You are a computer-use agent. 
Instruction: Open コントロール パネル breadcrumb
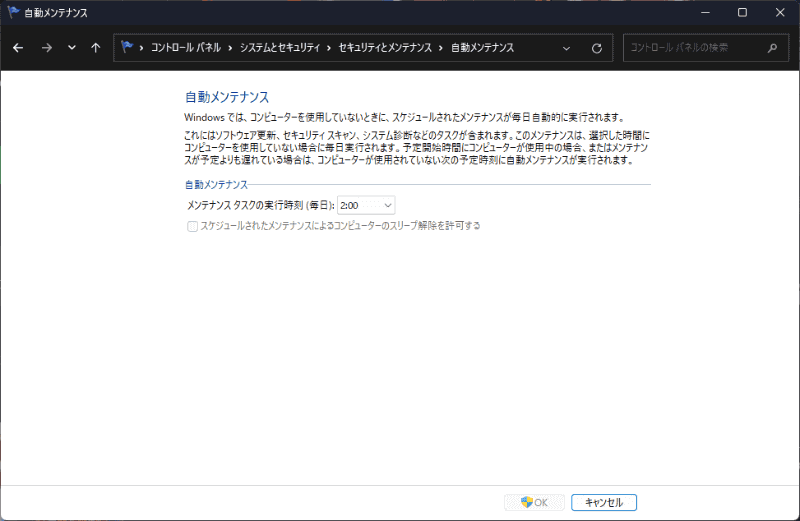tap(186, 48)
